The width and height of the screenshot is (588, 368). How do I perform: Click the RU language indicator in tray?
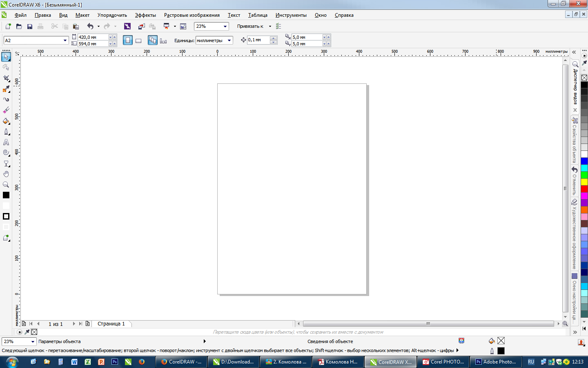531,362
